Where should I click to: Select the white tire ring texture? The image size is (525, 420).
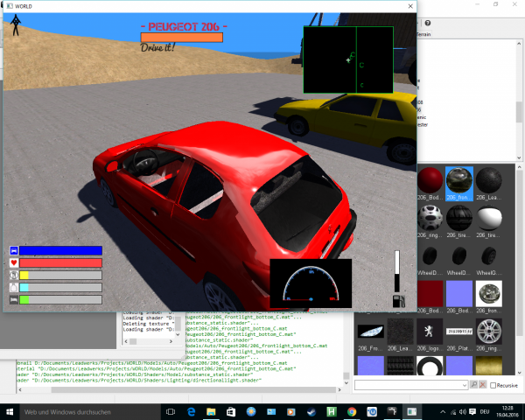pos(430,366)
